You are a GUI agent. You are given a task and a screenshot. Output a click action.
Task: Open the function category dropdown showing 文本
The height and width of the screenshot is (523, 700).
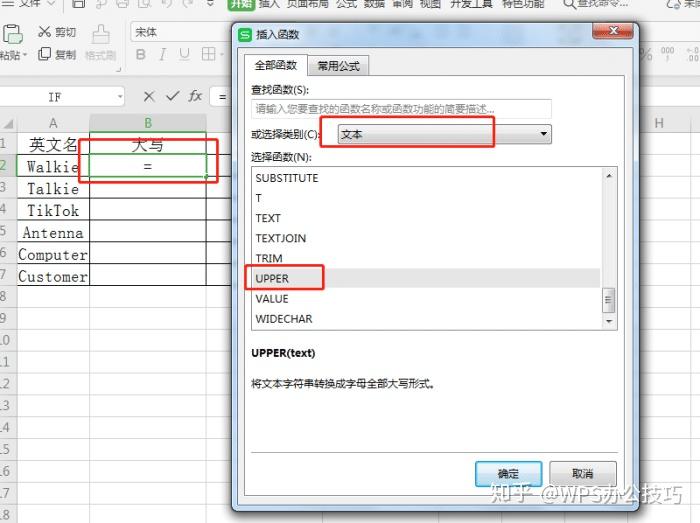[x=445, y=134]
